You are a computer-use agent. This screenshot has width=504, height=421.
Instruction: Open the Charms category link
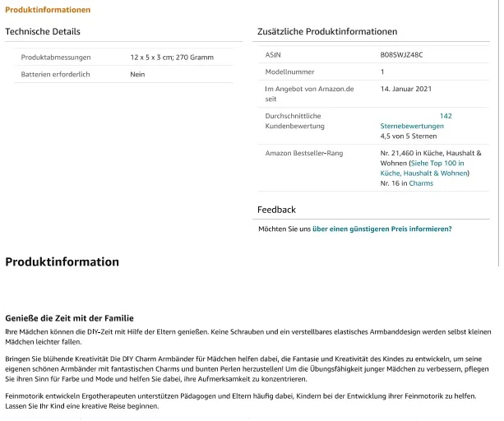click(x=421, y=183)
